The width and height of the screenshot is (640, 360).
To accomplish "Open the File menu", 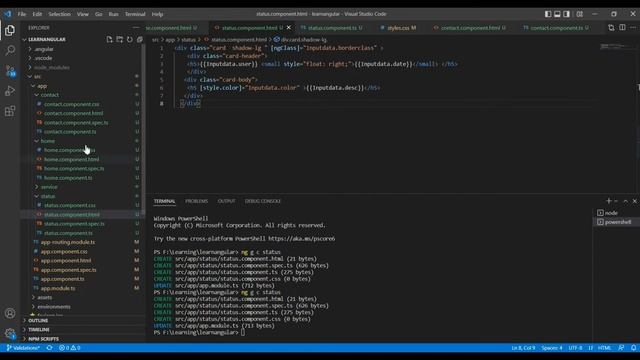I will 22,14.
